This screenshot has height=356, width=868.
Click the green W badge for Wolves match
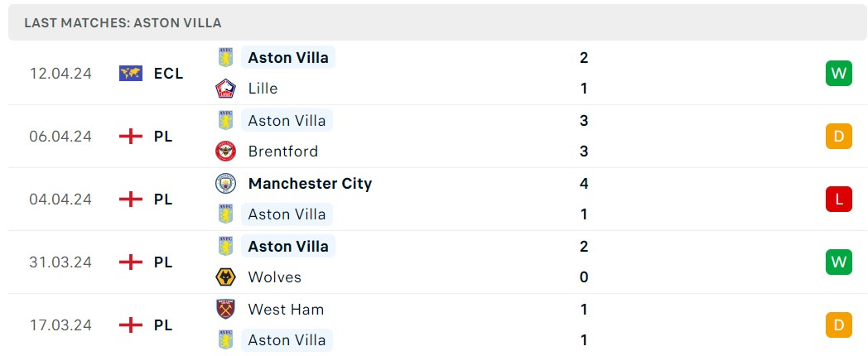pos(838,262)
